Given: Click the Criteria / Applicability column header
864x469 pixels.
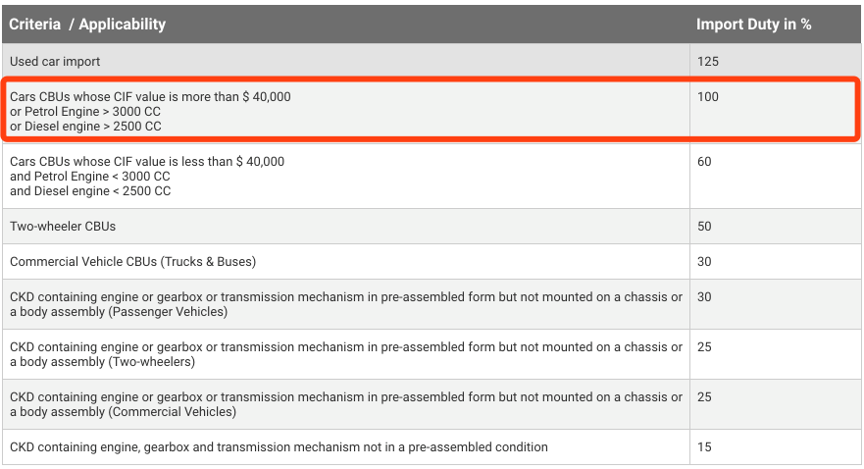Looking at the screenshot, I should pos(88,24).
